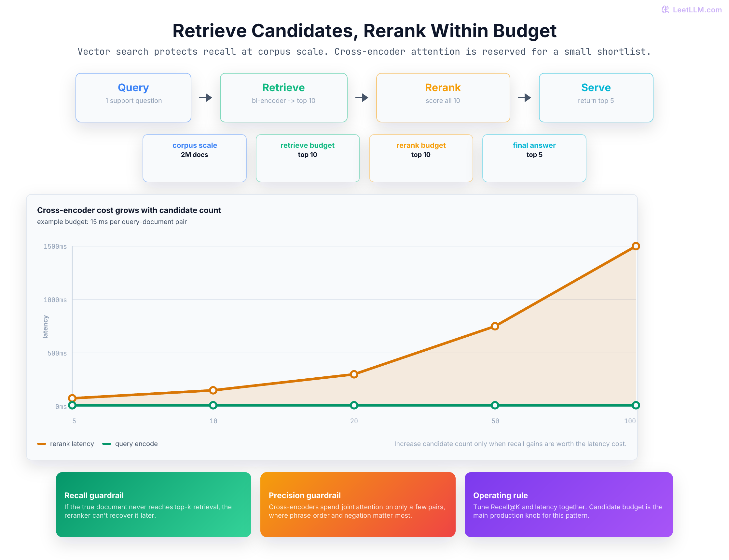Select the Serve stage card
Screen dimensions: 729x560
596,98
